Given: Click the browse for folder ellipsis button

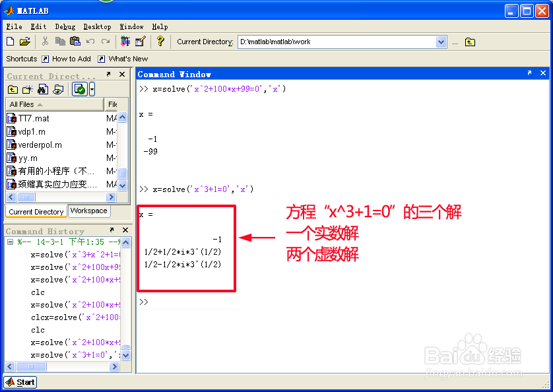Looking at the screenshot, I should click(x=455, y=42).
